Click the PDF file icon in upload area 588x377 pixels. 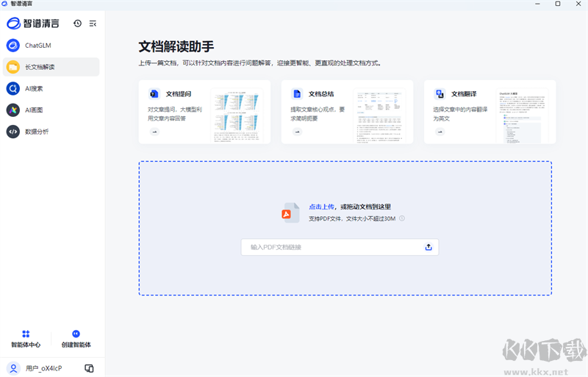(x=290, y=212)
